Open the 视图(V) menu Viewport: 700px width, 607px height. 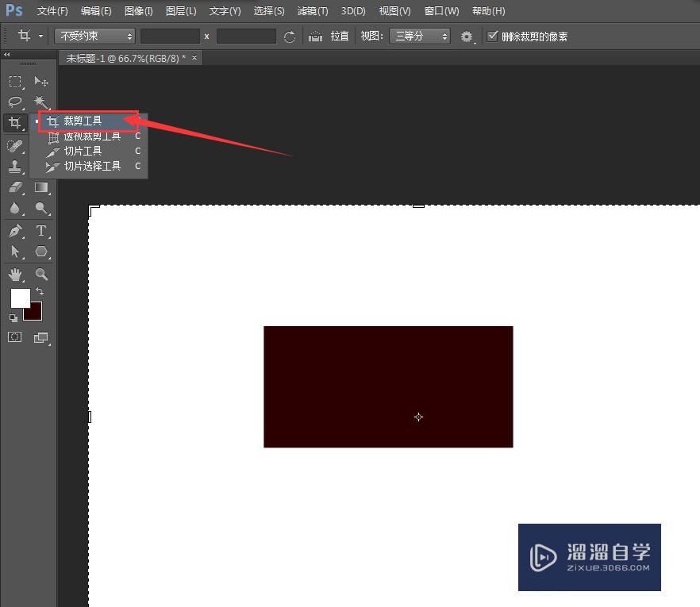[x=394, y=11]
